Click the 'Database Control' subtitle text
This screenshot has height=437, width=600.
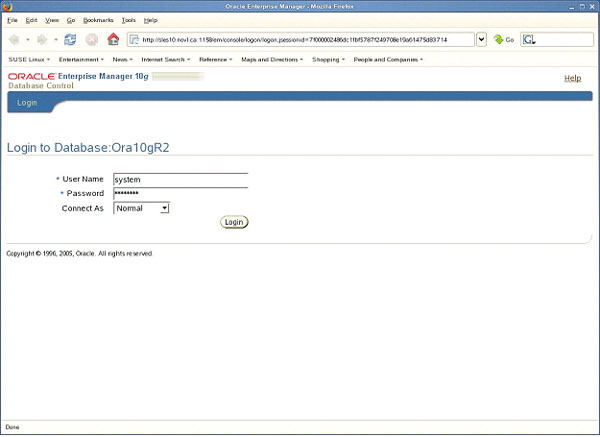tap(41, 86)
